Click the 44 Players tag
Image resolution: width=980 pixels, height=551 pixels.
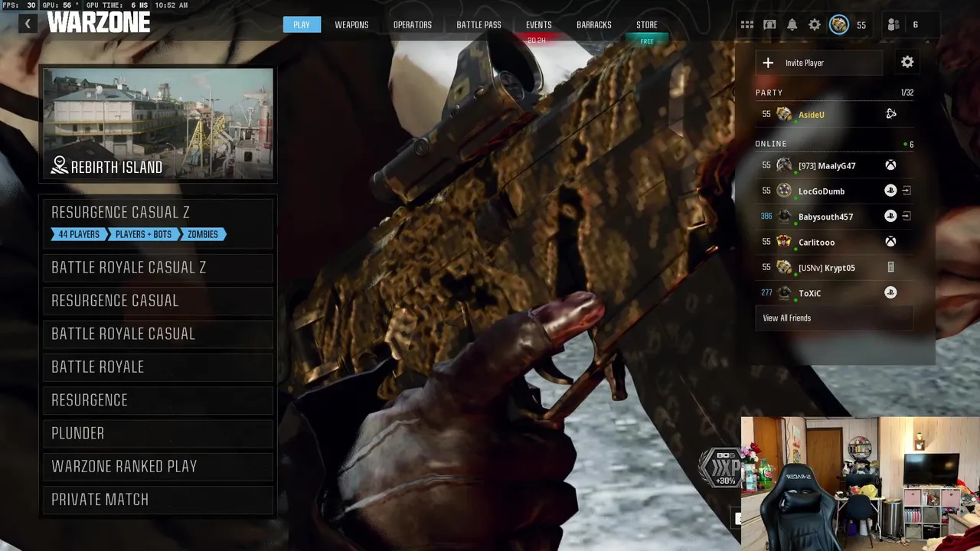[80, 234]
